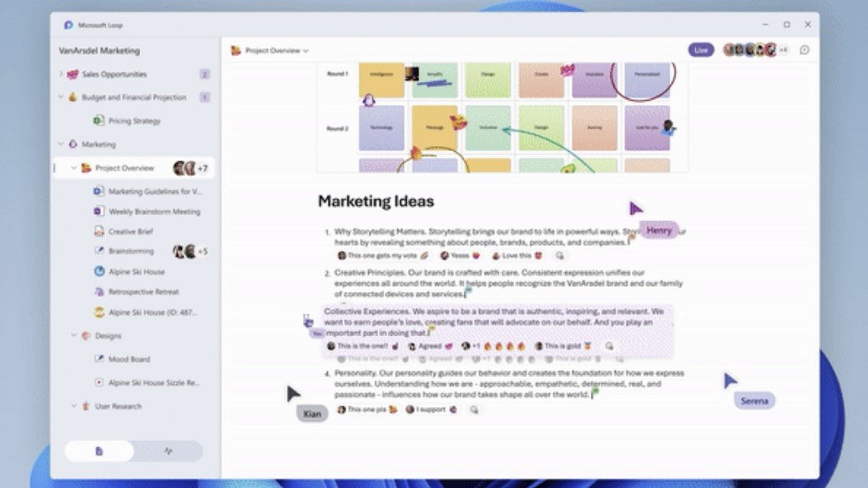Click the page icon beside the header Project Overview title
The image size is (868, 488).
tap(236, 50)
